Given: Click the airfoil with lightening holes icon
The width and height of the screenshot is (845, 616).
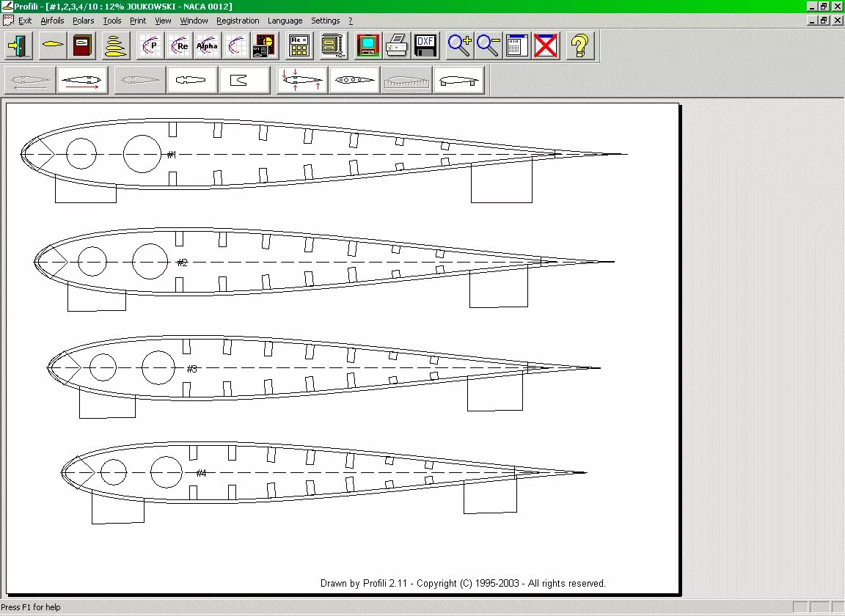Looking at the screenshot, I should [354, 81].
